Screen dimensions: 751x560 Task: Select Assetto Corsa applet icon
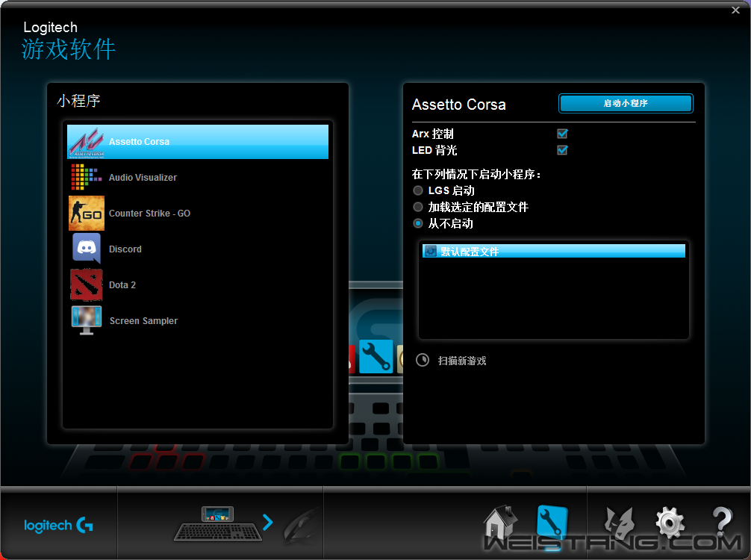coord(86,143)
